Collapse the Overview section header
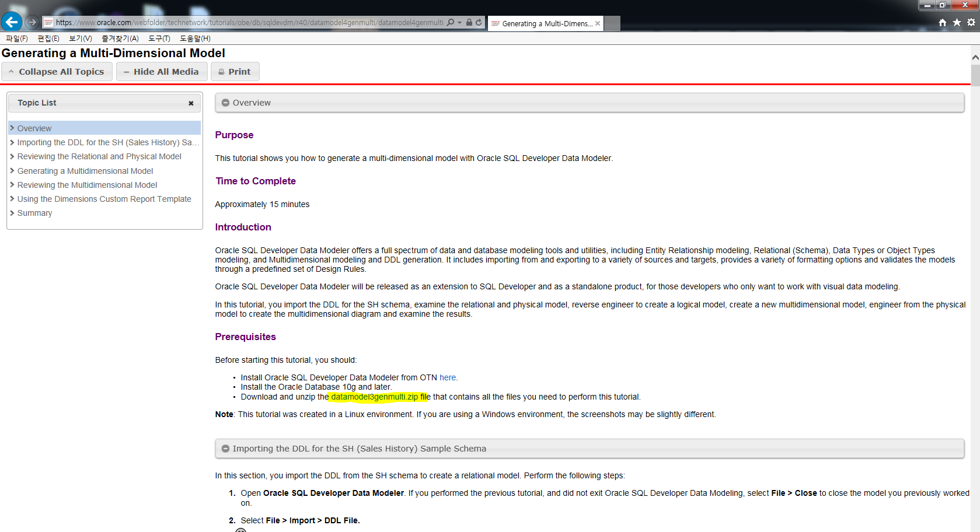Viewport: 980px width, 532px height. click(x=590, y=103)
